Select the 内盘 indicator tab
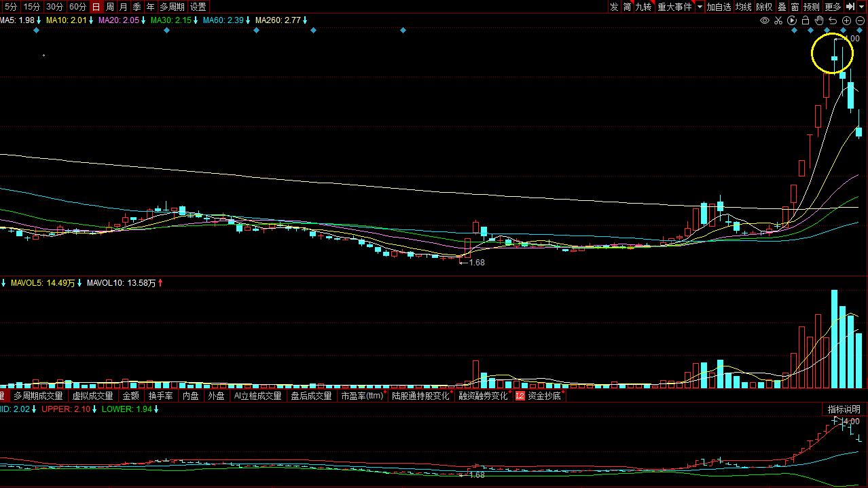The image size is (868, 488). tap(191, 396)
